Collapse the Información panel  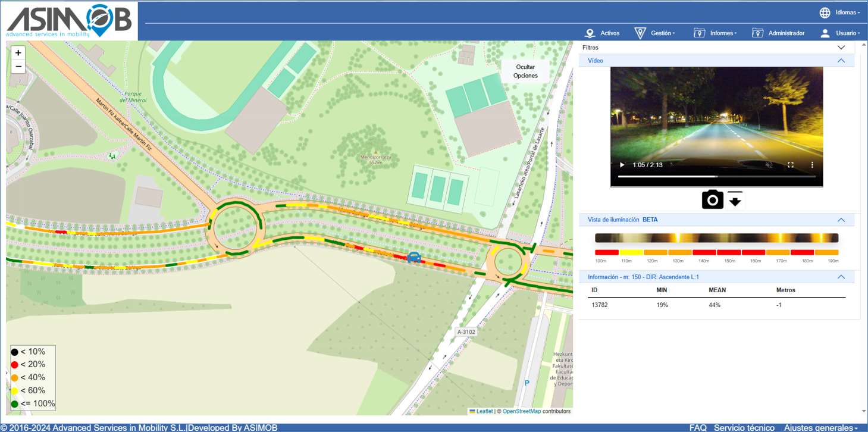[x=841, y=277]
